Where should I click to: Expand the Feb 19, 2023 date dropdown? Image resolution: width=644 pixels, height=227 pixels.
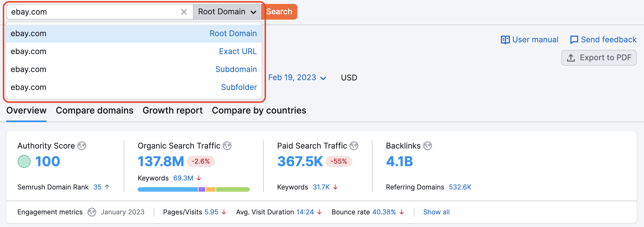pyautogui.click(x=297, y=78)
